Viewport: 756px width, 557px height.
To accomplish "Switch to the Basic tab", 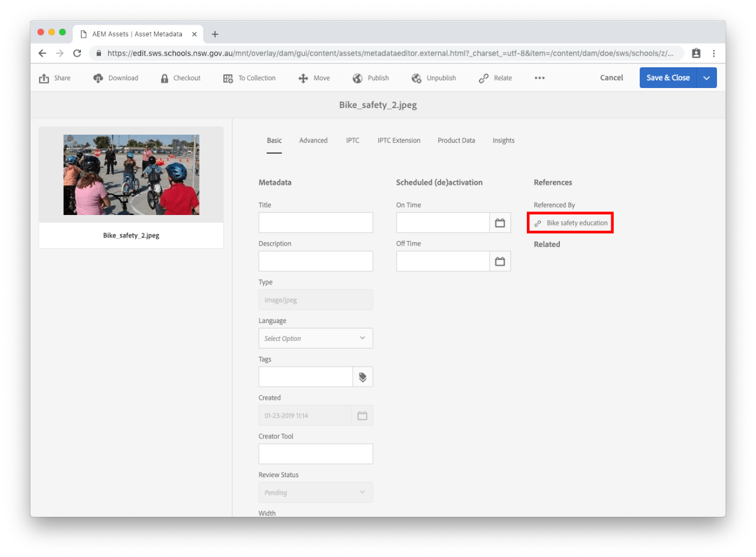I will 274,141.
